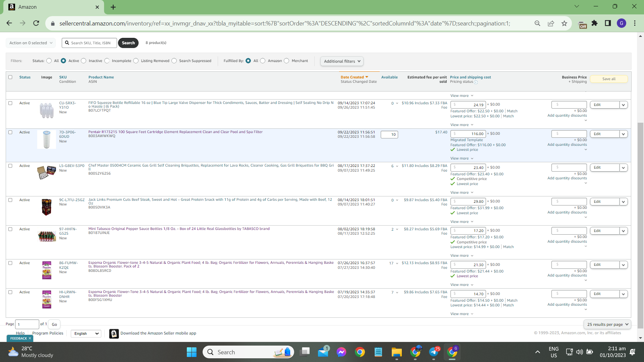Select the Inactive status filter
This screenshot has height=362, width=644.
tap(84, 61)
